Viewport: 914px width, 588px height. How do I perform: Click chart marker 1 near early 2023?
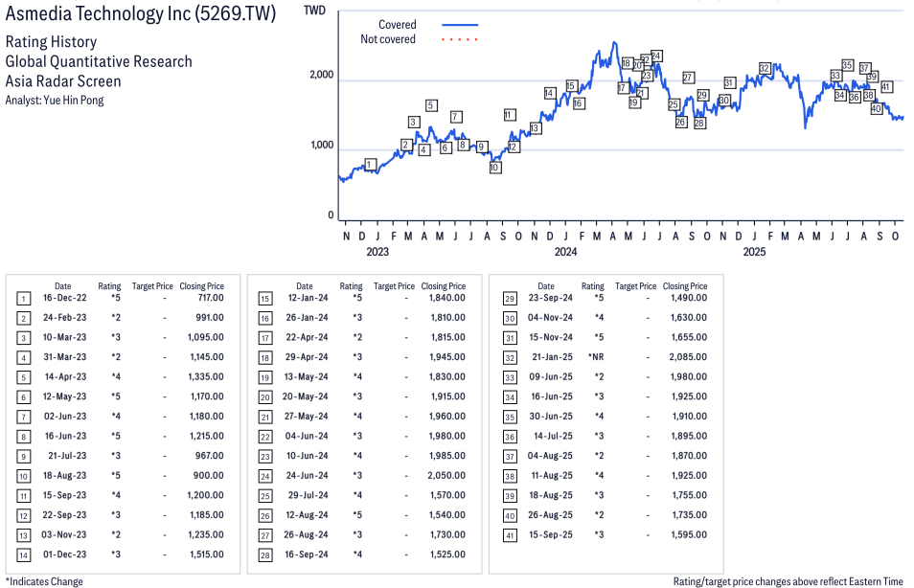coord(370,165)
